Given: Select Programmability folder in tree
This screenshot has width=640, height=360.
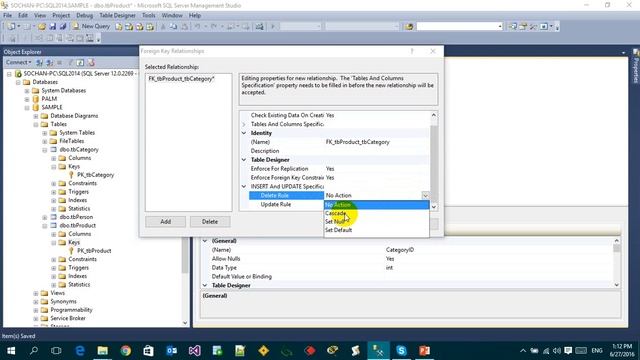Looking at the screenshot, I should [71, 310].
